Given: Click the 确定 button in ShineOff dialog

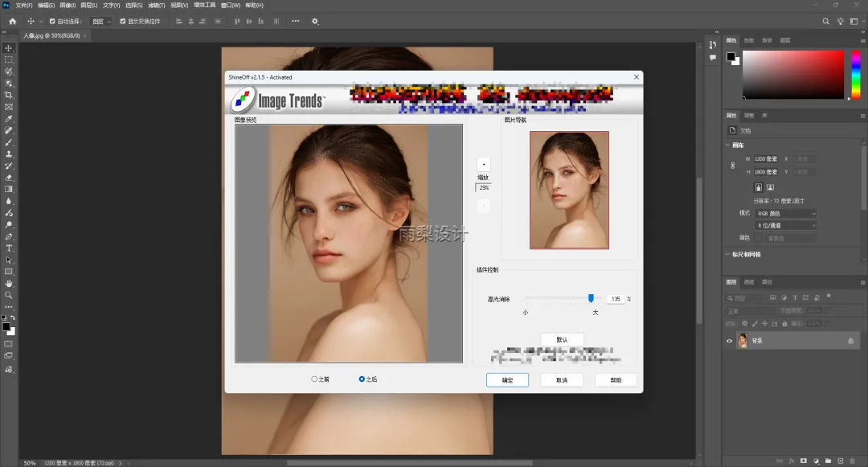Looking at the screenshot, I should [507, 380].
